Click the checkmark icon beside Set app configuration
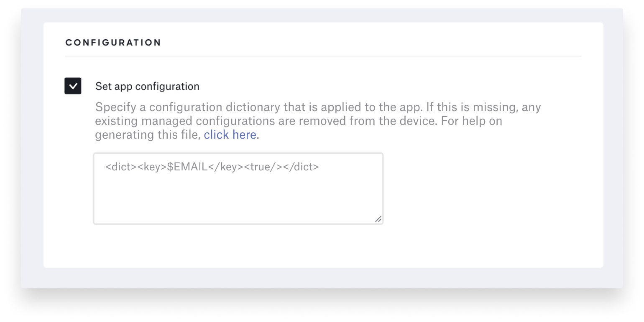Screen dimensions: 644x322 click(73, 86)
